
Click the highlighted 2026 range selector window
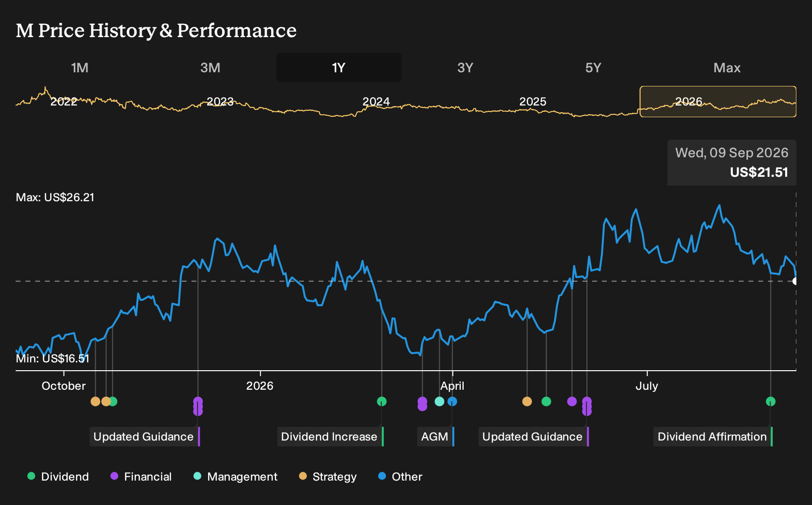click(x=718, y=102)
